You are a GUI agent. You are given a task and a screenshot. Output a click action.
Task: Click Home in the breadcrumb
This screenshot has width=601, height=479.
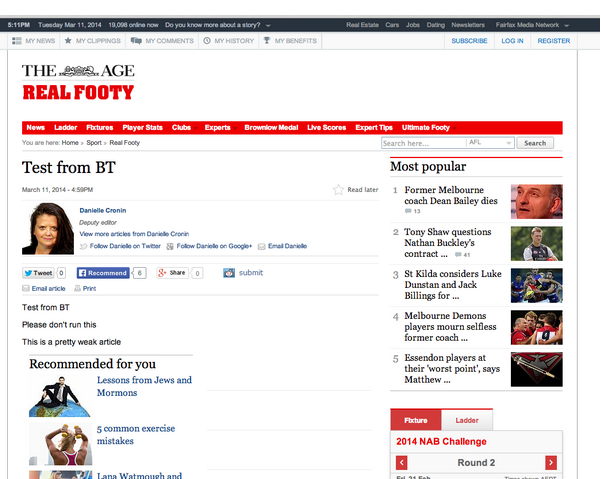click(70, 143)
